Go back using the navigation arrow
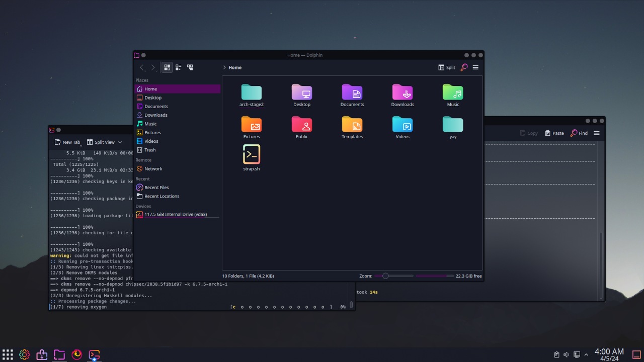Viewport: 644px width, 362px height. pyautogui.click(x=141, y=67)
